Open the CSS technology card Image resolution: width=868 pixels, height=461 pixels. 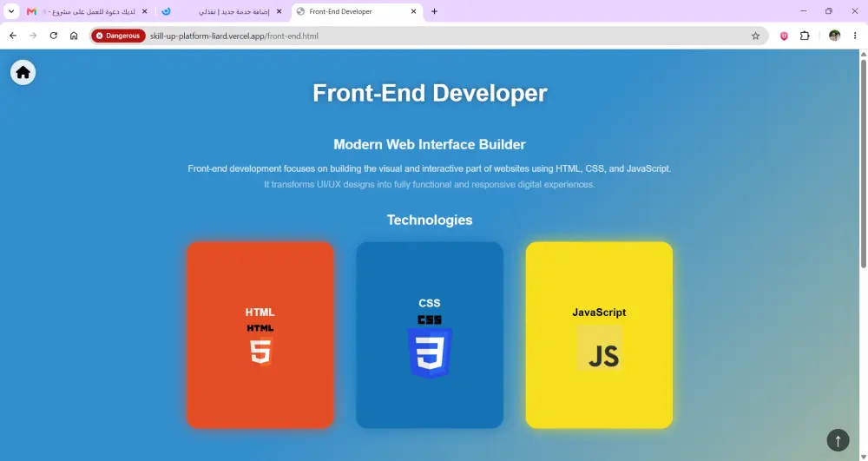pyautogui.click(x=430, y=335)
